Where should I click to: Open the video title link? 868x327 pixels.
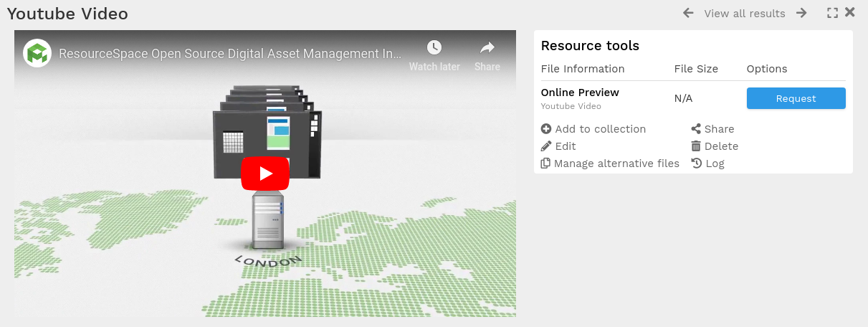[x=230, y=54]
